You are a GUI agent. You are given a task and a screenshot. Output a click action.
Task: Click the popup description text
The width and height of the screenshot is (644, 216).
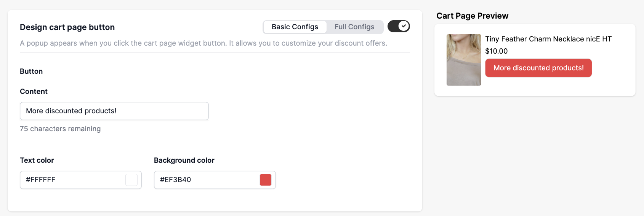click(x=203, y=43)
